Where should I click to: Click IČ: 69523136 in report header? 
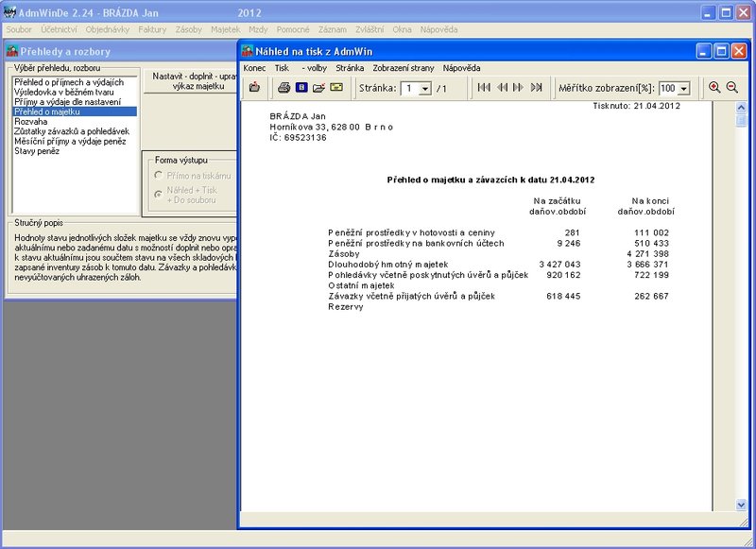[x=298, y=138]
